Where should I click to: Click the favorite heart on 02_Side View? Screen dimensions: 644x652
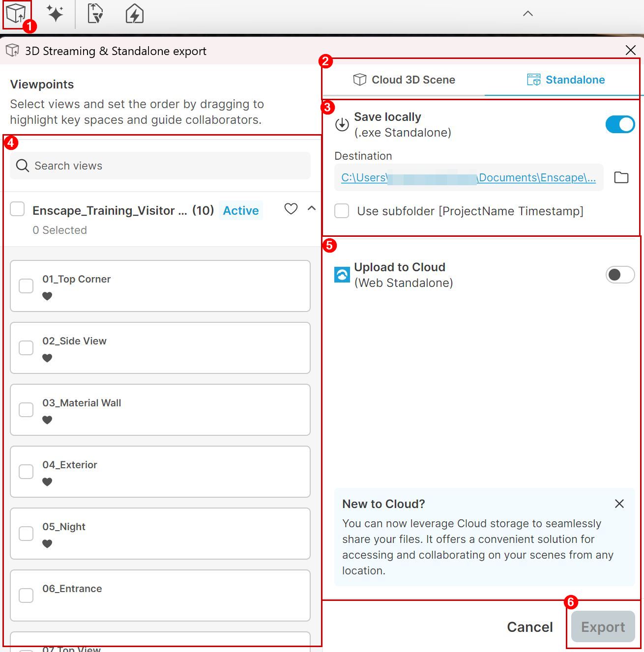pyautogui.click(x=47, y=358)
